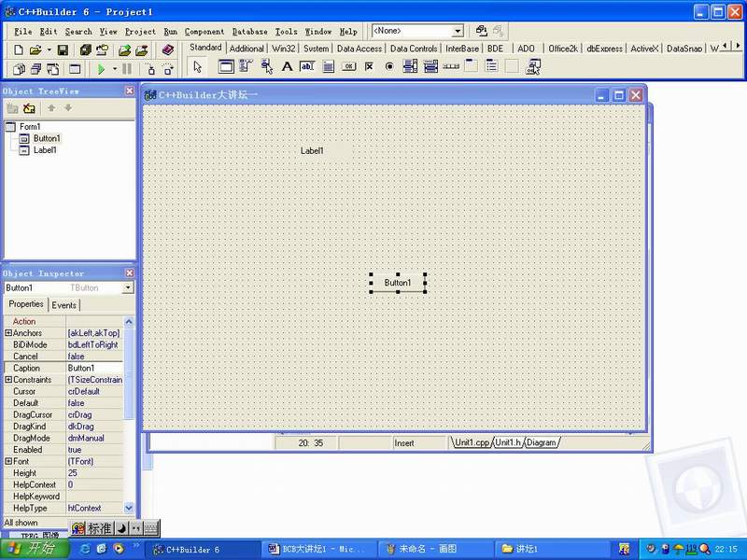747x560 pixels.
Task: Toggle the IME half/full-width moon button
Action: pyautogui.click(x=122, y=528)
